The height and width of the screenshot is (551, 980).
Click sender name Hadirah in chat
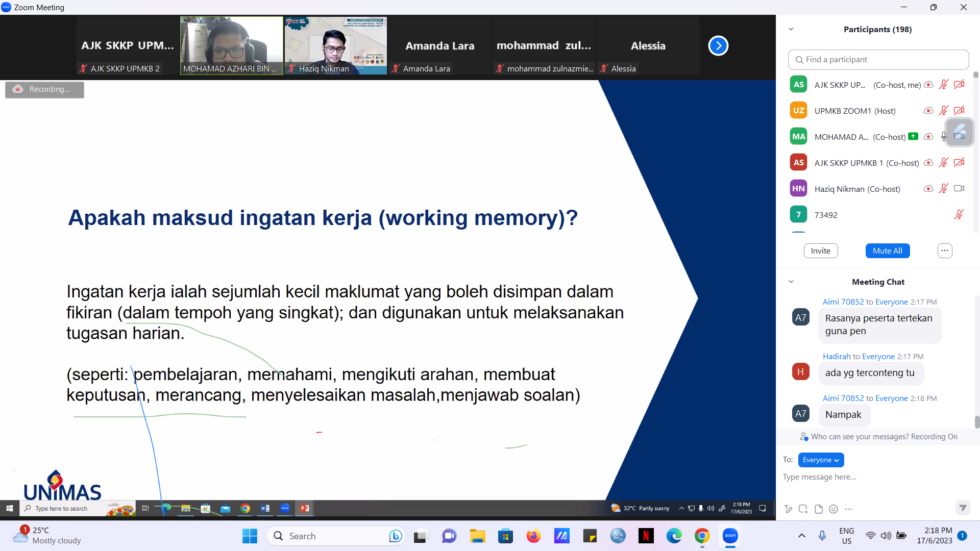click(837, 356)
